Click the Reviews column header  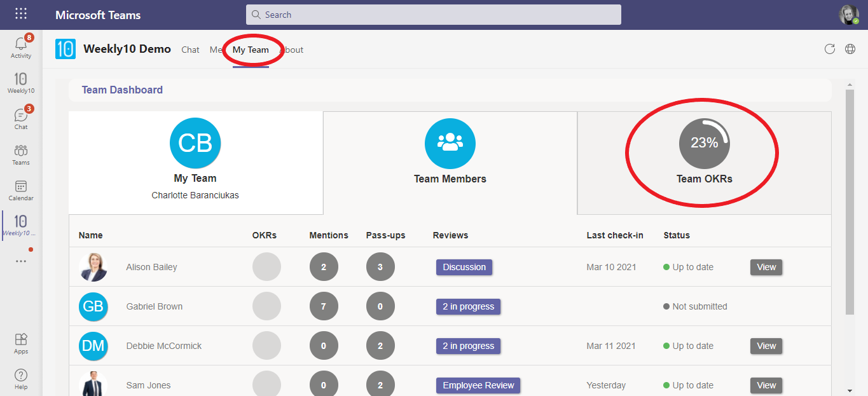coord(450,235)
